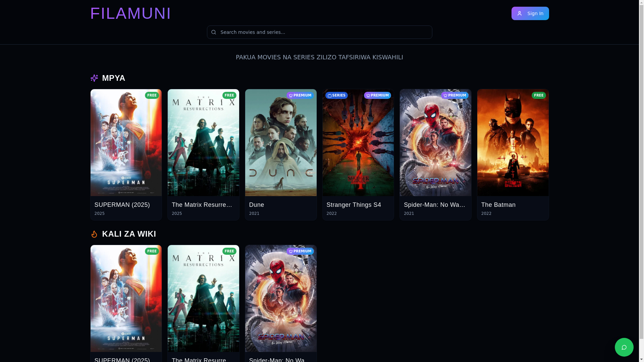
Task: Click the sparkle icon next to MPYA
Action: tap(94, 78)
